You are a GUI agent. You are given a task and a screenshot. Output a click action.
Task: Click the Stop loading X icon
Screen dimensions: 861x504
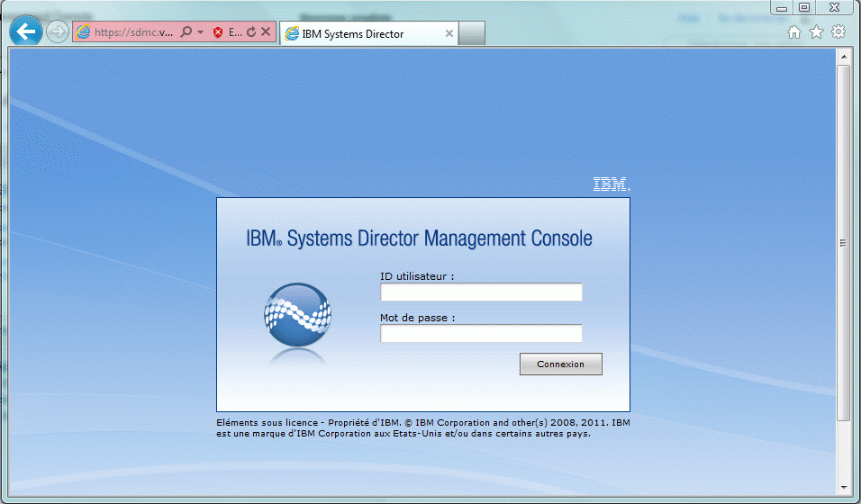(266, 31)
